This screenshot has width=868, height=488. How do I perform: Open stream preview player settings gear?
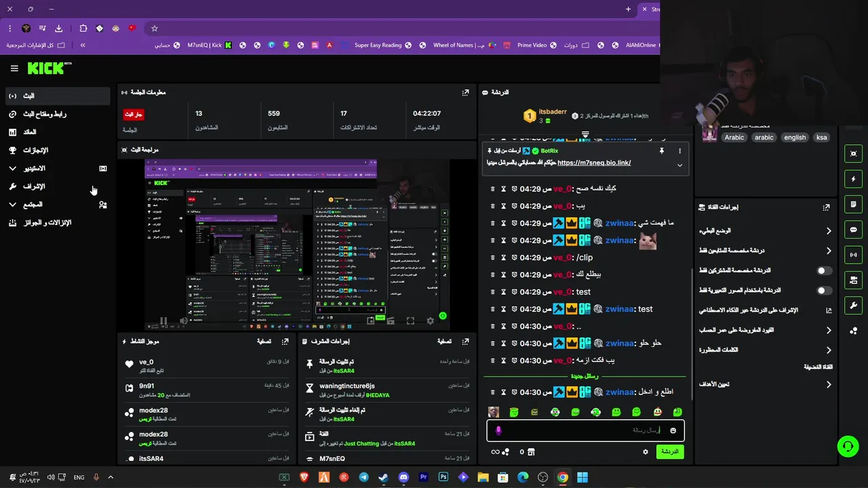430,321
